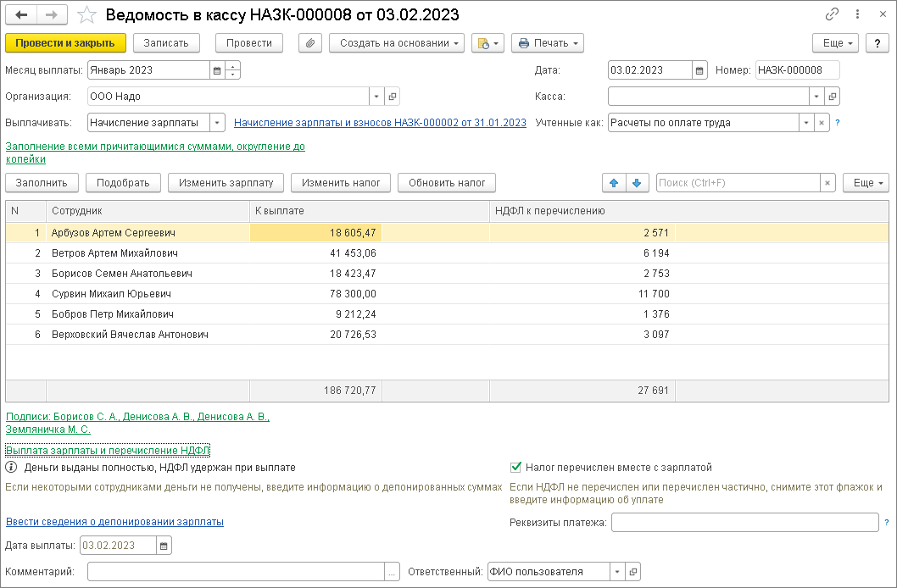The image size is (897, 588).
Task: Click the Заполнить button
Action: point(42,183)
